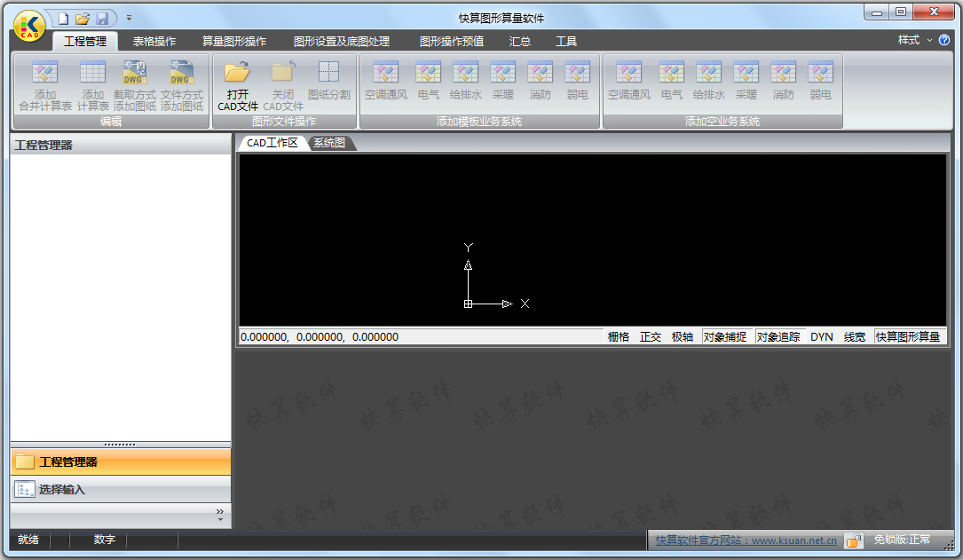Image resolution: width=963 pixels, height=560 pixels.
Task: Switch to 表格操作 ribbon tab
Action: pos(154,41)
